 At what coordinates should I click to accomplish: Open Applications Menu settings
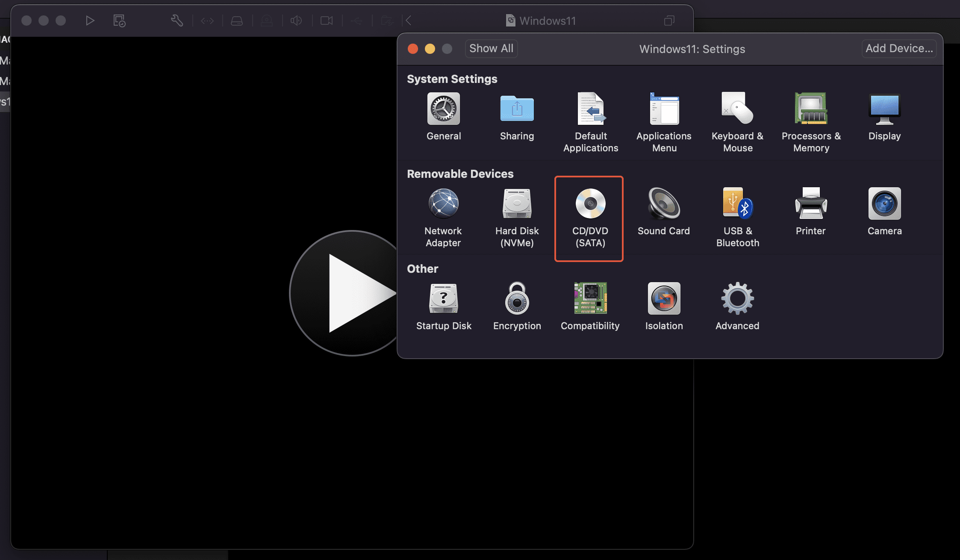point(664,123)
